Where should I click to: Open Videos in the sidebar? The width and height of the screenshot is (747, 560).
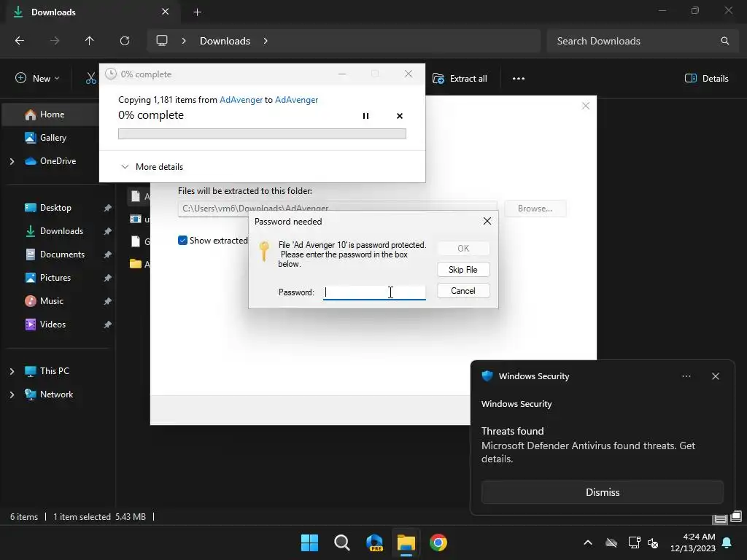[53, 324]
